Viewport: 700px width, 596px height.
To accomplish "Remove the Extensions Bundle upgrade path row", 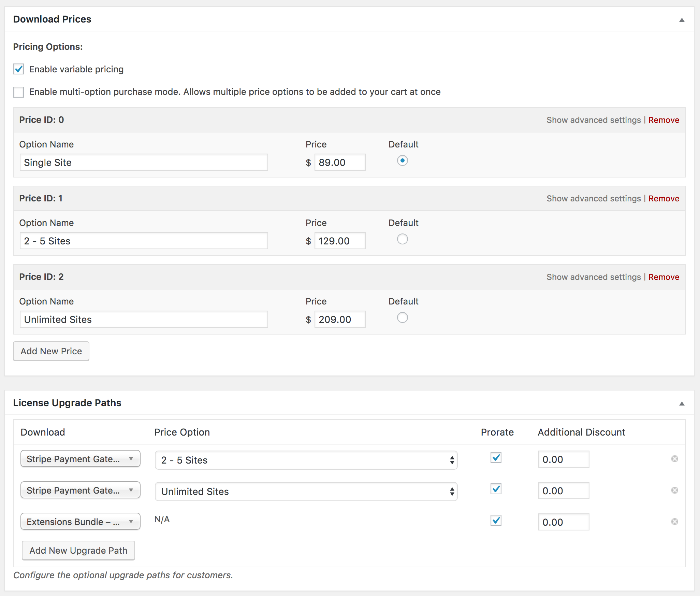I will (674, 522).
